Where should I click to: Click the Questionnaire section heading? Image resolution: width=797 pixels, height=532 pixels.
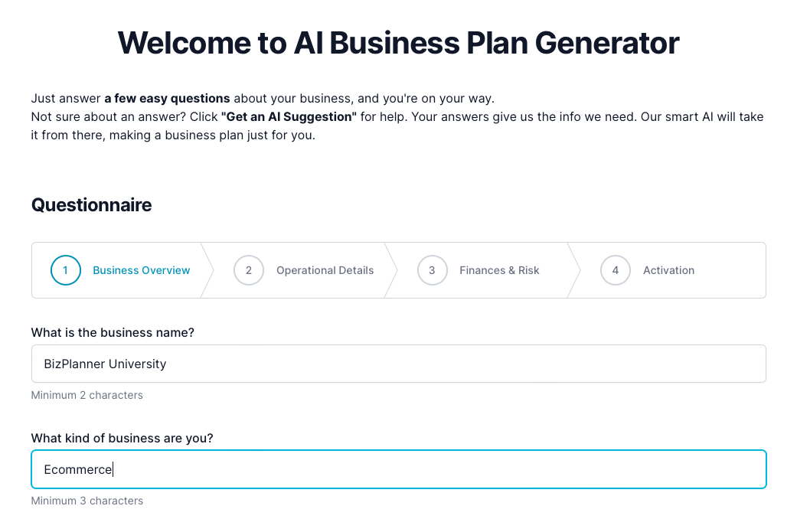91,205
